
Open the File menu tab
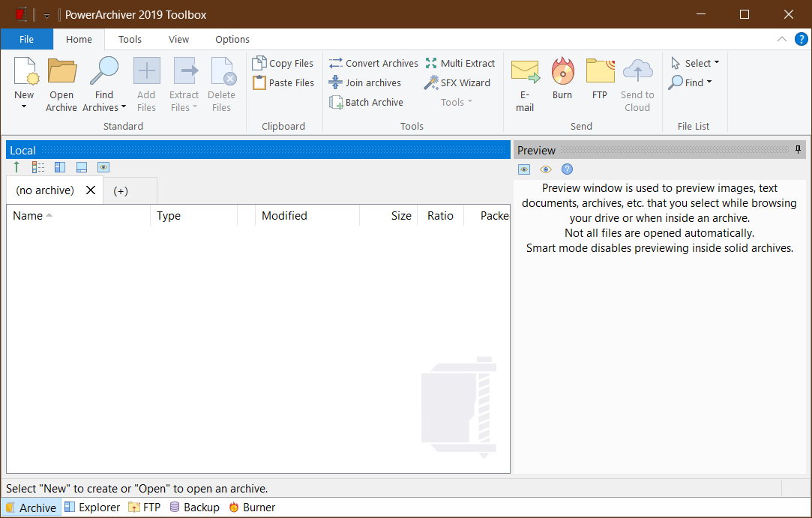(x=26, y=40)
